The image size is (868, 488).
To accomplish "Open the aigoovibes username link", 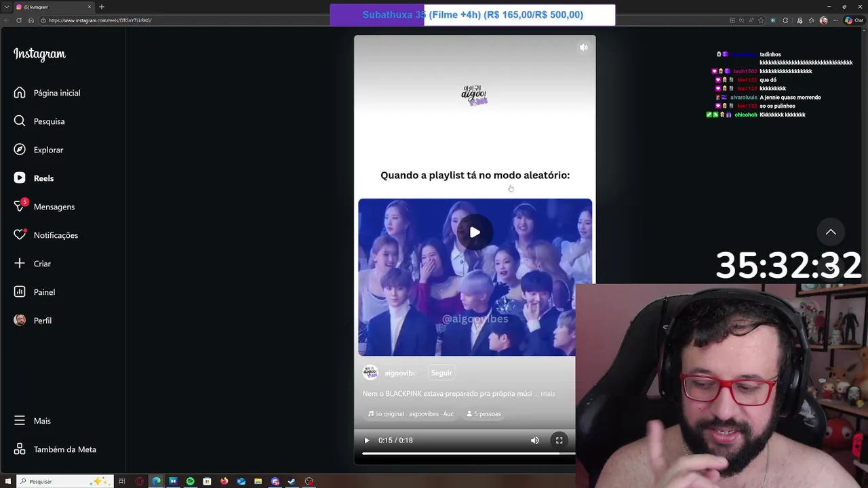I will [399, 373].
